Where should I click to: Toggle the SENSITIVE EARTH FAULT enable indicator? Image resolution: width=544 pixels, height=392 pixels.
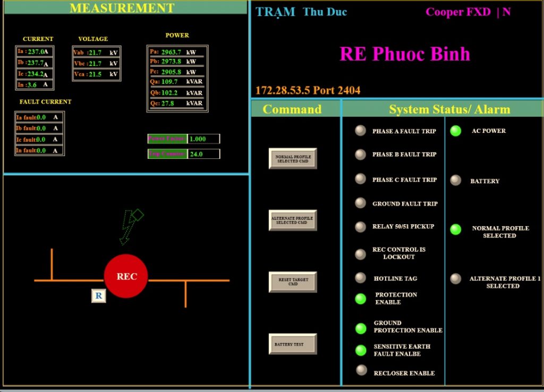[x=360, y=350]
